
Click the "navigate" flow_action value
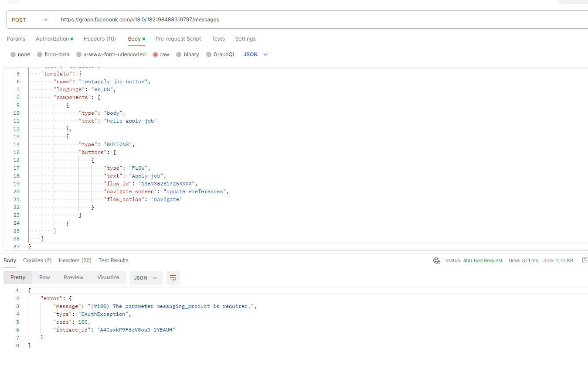(166, 199)
